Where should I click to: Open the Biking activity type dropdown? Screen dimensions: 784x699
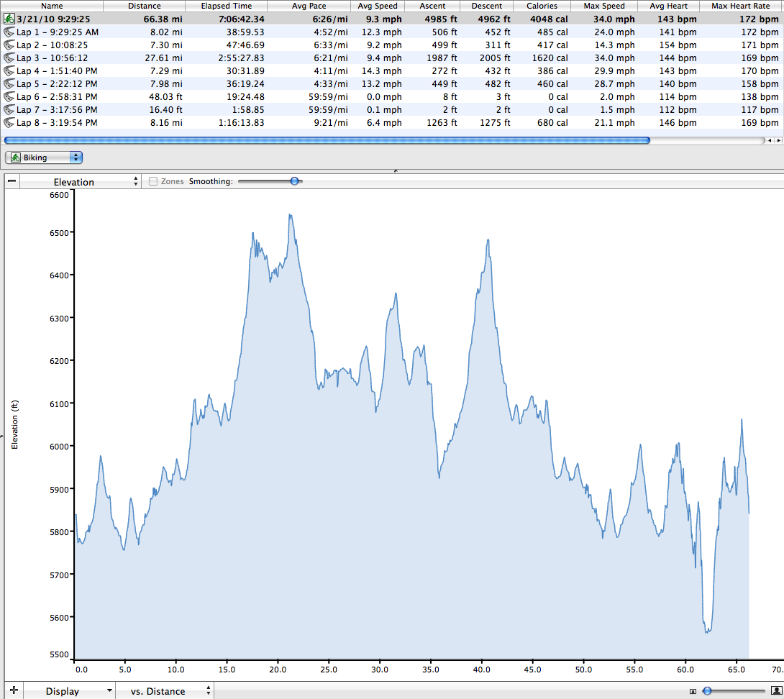point(44,157)
